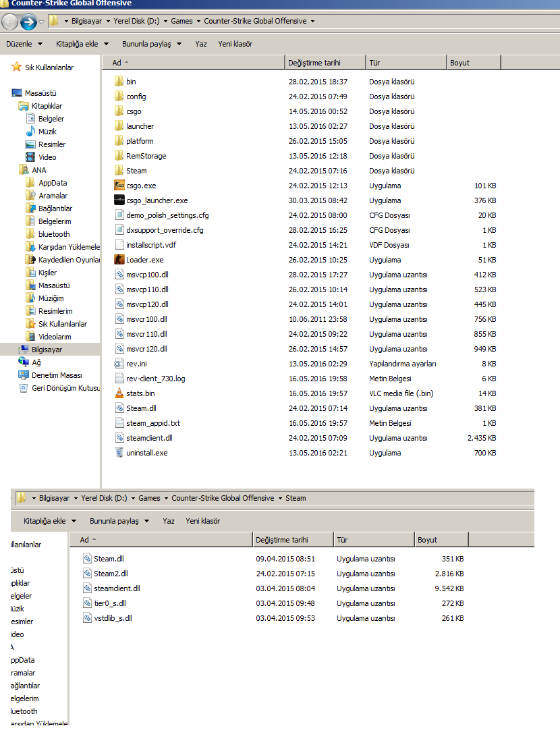Viewport: 560px width, 745px height.
Task: Select AppData in the navigation tree
Action: click(x=53, y=182)
